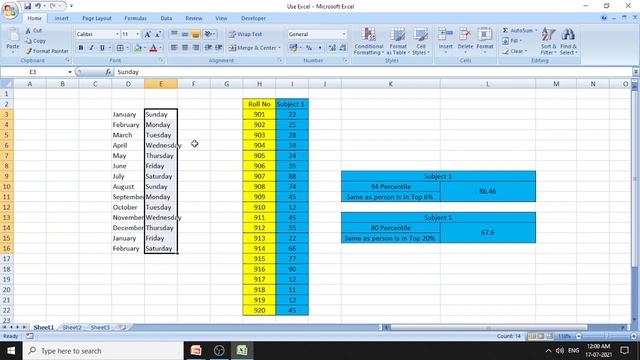
Task: Click the Increase Indent icon
Action: (219, 48)
